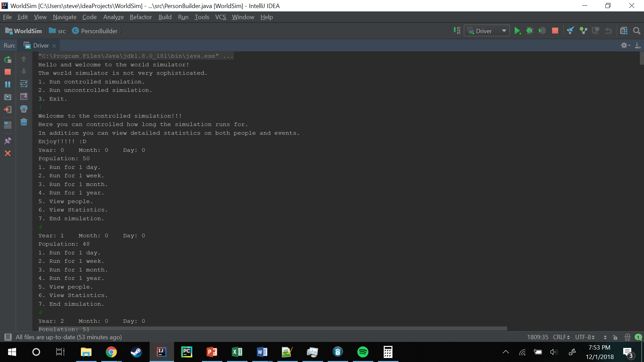This screenshot has height=362, width=644.
Task: Click Update Project VCS arrow icon
Action: (571, 31)
